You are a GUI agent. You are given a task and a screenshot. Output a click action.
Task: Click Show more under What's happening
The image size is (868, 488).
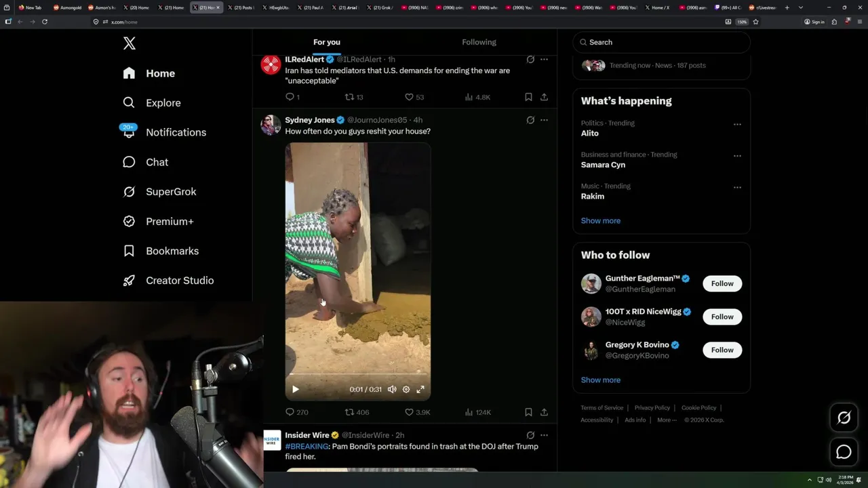[x=601, y=220]
